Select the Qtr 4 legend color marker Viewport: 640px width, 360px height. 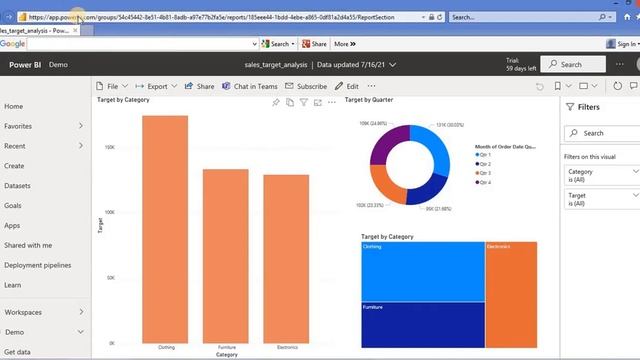(x=477, y=182)
